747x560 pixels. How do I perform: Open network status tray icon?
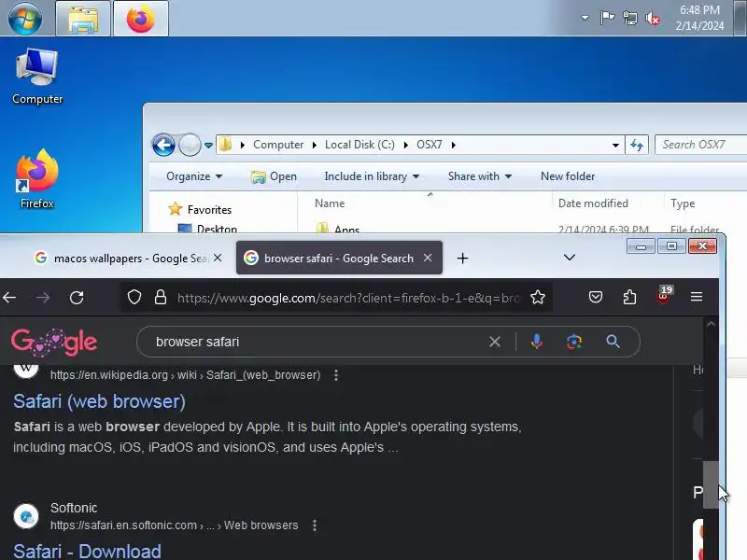tap(629, 19)
